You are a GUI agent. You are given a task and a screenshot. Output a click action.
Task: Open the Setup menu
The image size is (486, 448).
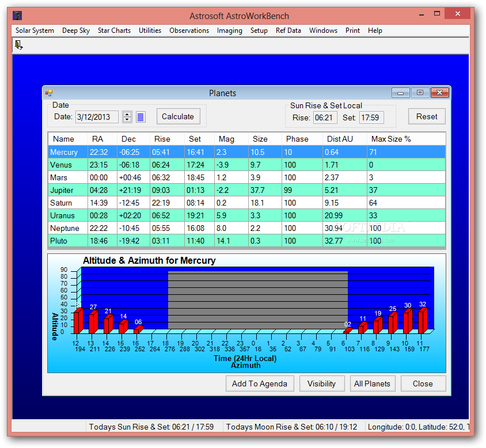[259, 31]
